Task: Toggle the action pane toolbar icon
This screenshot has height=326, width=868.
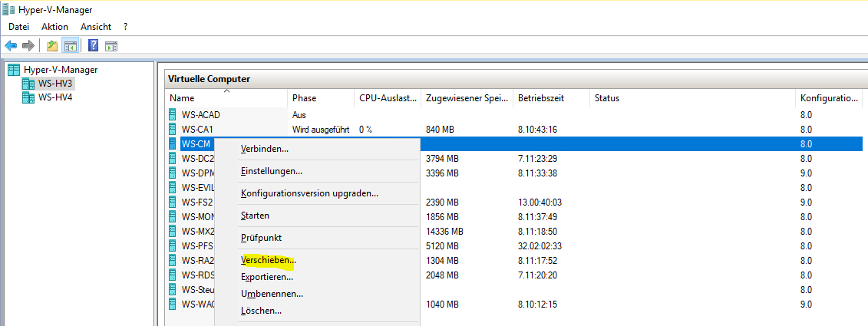Action: [x=111, y=46]
